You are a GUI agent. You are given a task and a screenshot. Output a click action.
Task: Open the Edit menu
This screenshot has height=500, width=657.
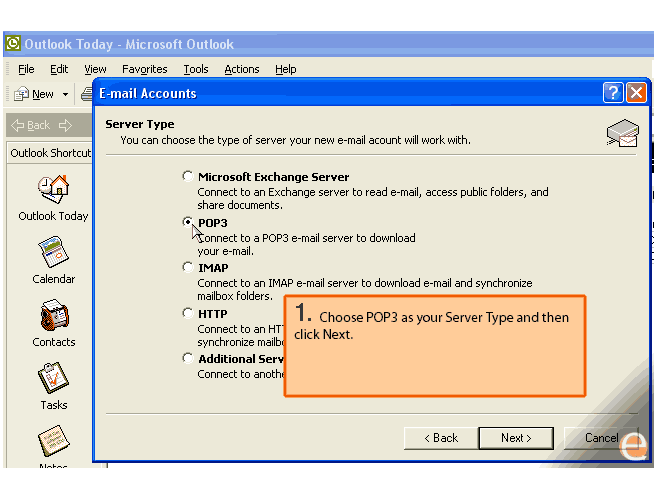click(x=59, y=69)
